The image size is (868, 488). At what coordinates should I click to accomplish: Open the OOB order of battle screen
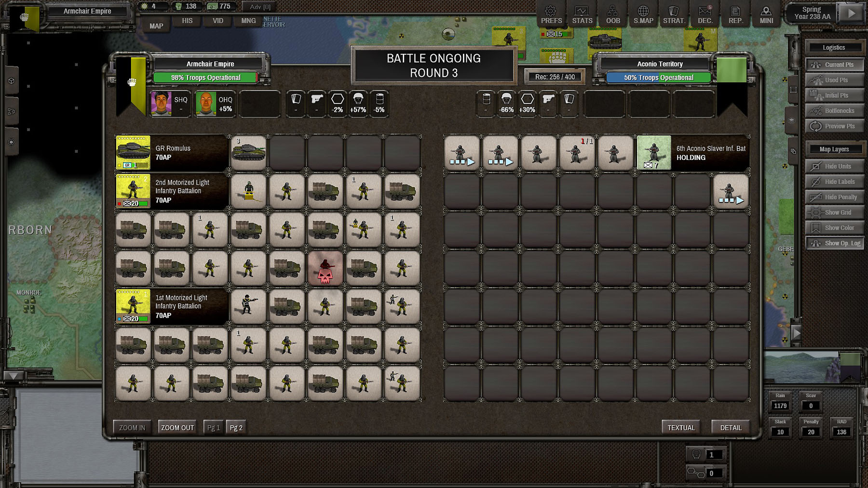(613, 14)
